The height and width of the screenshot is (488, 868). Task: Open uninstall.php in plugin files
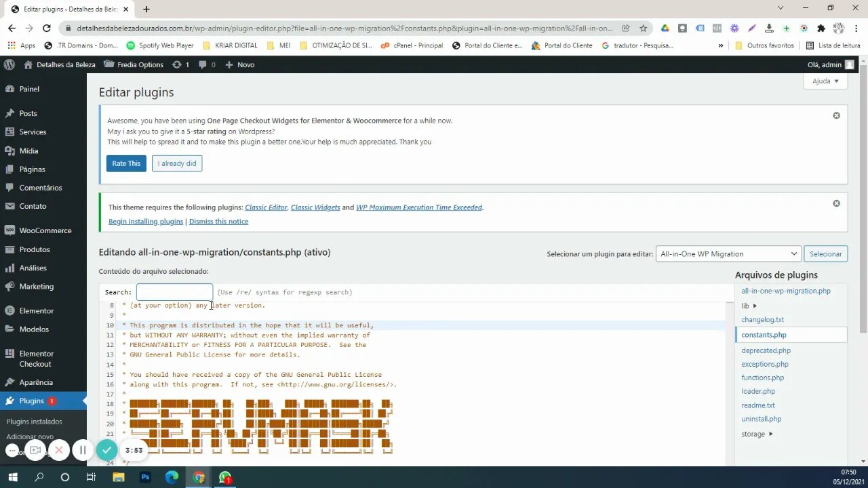click(761, 419)
